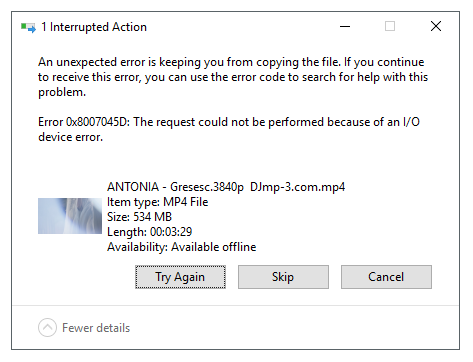The width and height of the screenshot is (473, 362).
Task: Cancel the copy operation
Action: [x=386, y=277]
